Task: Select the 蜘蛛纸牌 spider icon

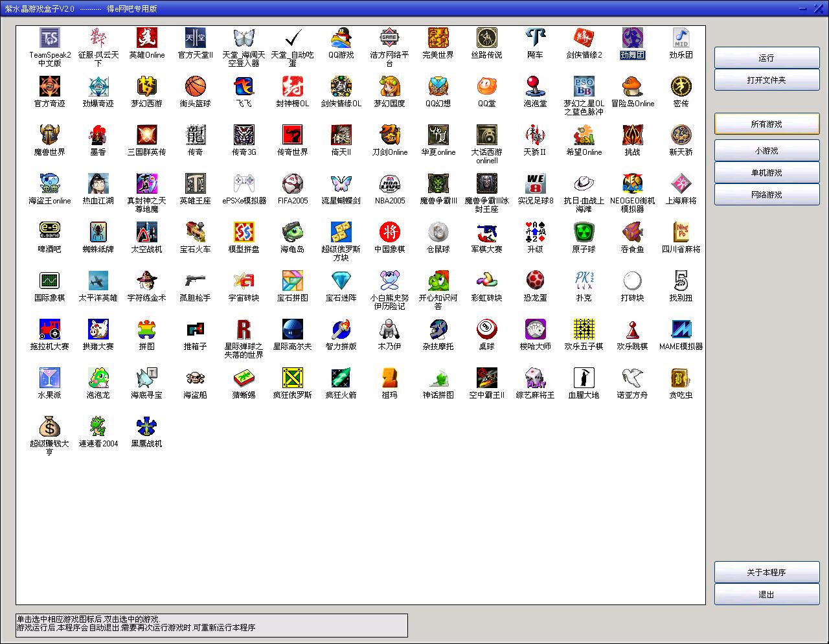Action: 98,232
